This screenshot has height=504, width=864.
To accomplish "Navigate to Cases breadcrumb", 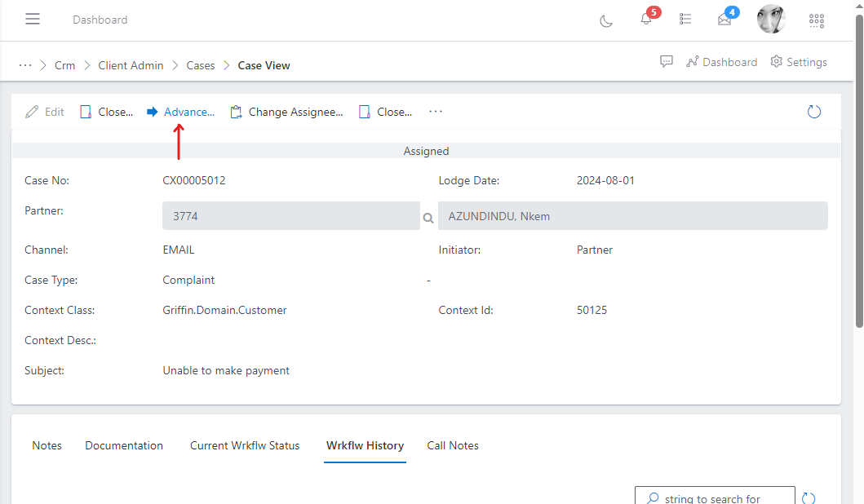I will click(x=201, y=65).
